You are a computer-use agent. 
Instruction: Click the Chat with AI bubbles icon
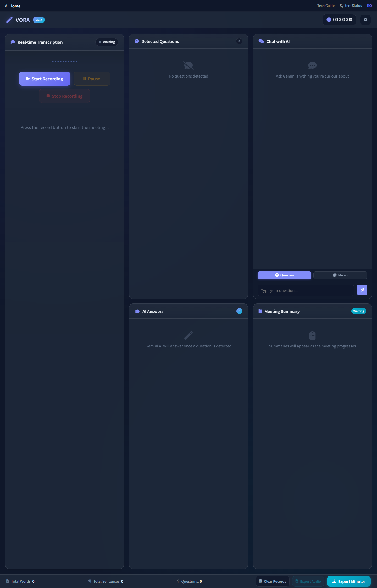click(261, 41)
